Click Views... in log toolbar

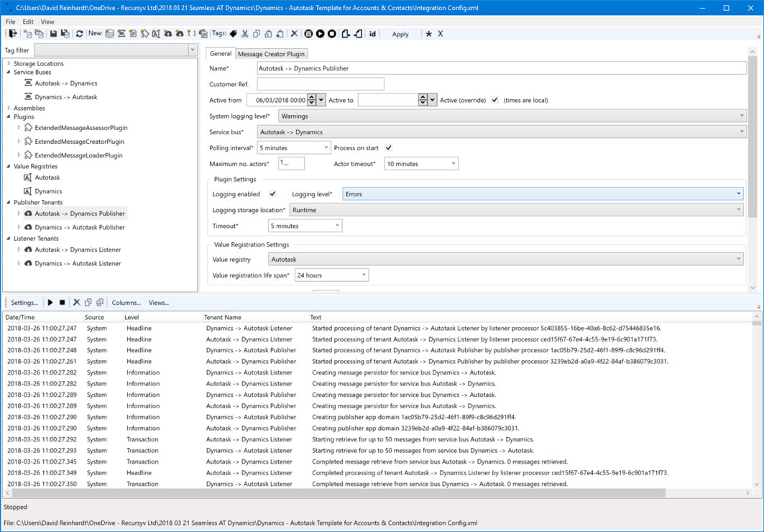[159, 303]
